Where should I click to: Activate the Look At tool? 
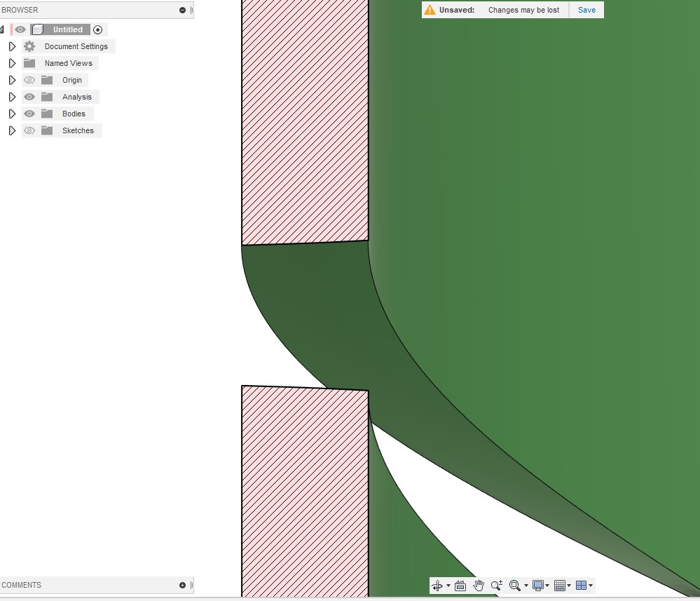pos(460,586)
